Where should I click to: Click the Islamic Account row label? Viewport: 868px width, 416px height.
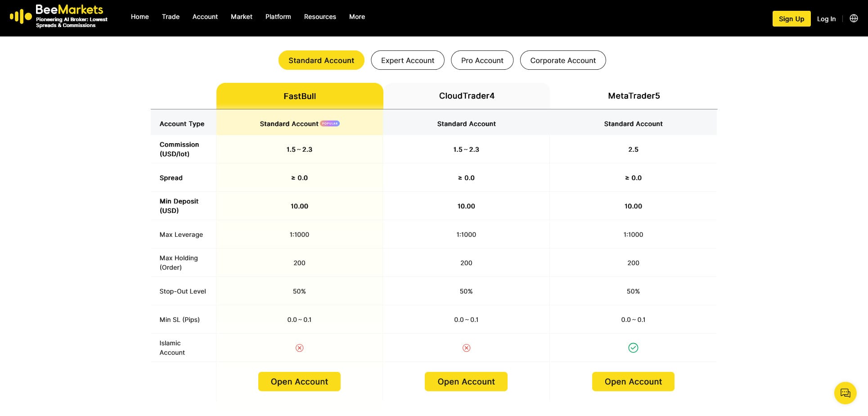click(172, 348)
